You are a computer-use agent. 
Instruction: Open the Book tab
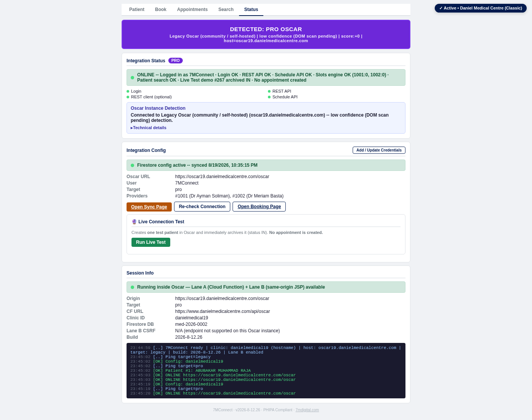(x=161, y=9)
